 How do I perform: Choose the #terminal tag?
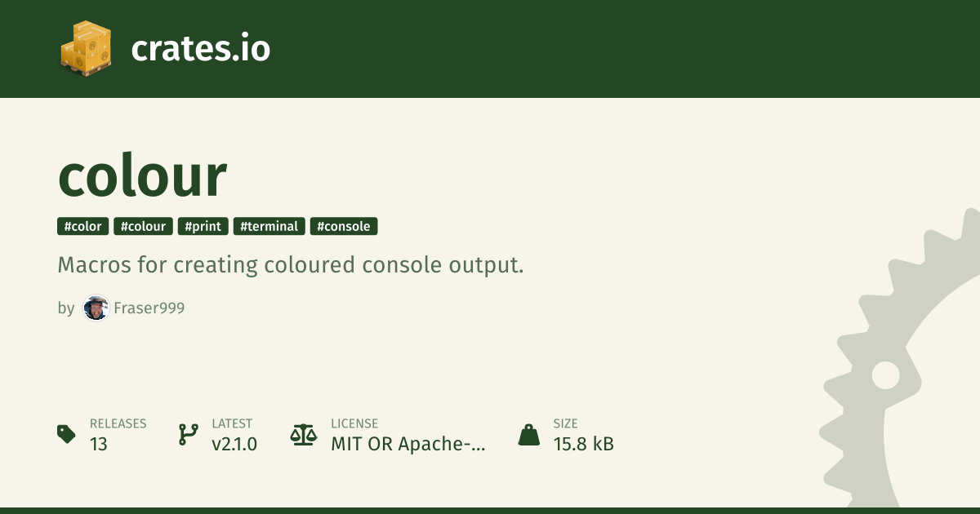[269, 226]
